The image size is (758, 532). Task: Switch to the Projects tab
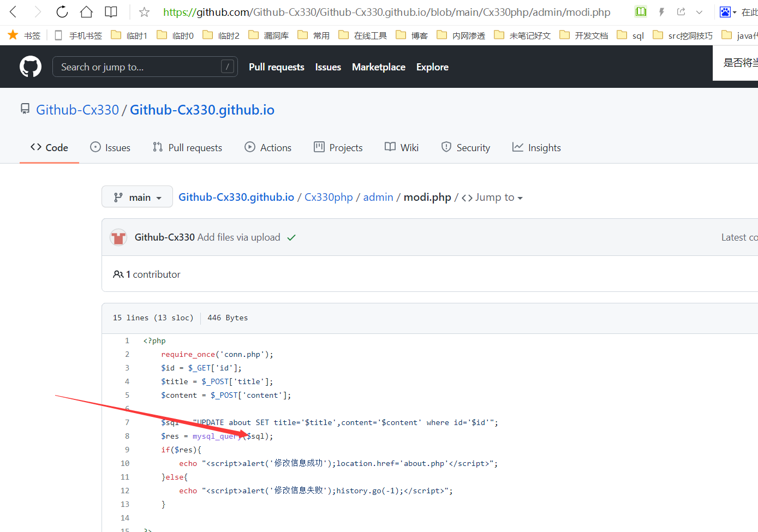tap(338, 147)
